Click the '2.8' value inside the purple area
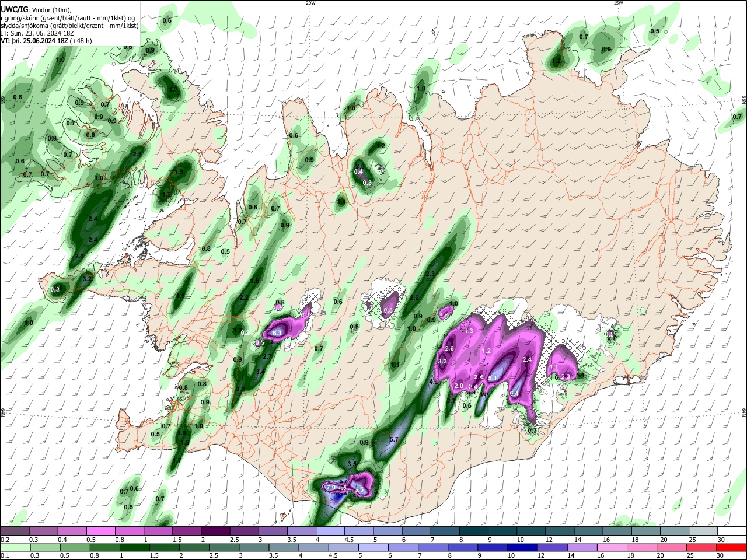Viewport: 747px width, 560px height. coord(449,349)
